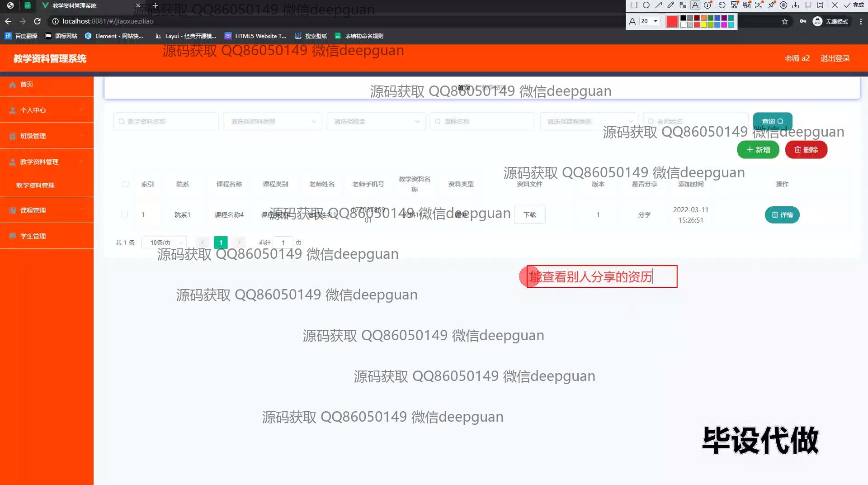This screenshot has height=485, width=868.
Task: Expand the 学生管理 sidebar menu
Action: [47, 236]
